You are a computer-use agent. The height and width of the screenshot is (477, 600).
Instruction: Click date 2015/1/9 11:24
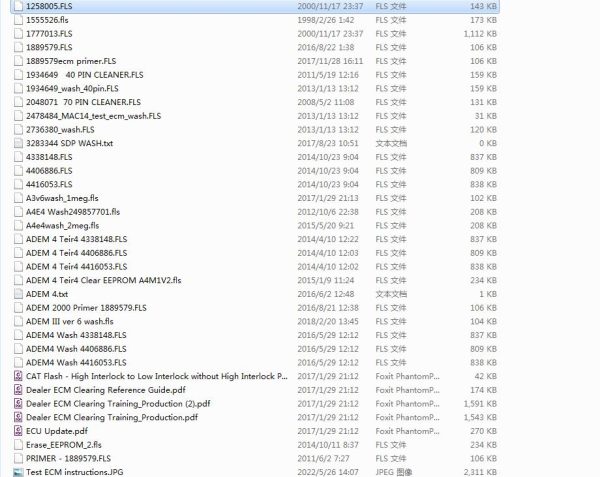click(x=326, y=280)
